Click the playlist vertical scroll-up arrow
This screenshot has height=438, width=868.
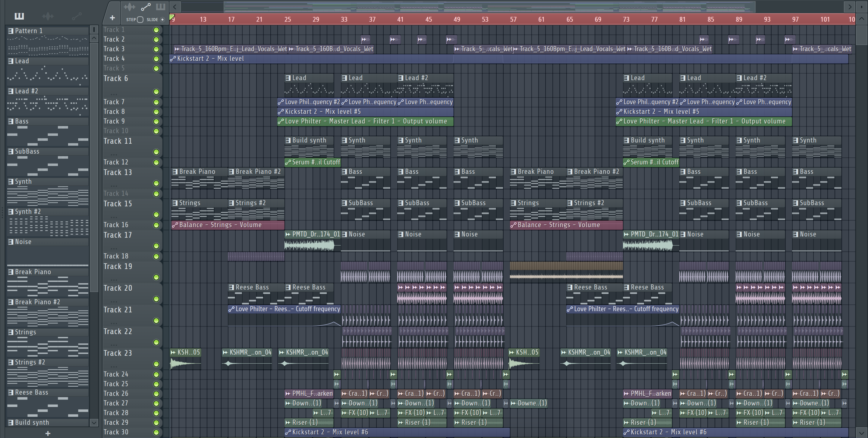click(x=862, y=19)
